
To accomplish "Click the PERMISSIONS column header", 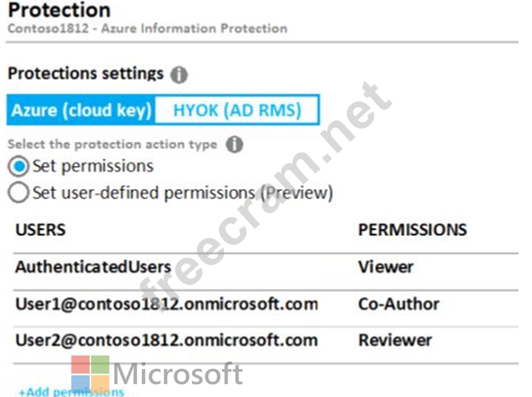I will [x=412, y=230].
